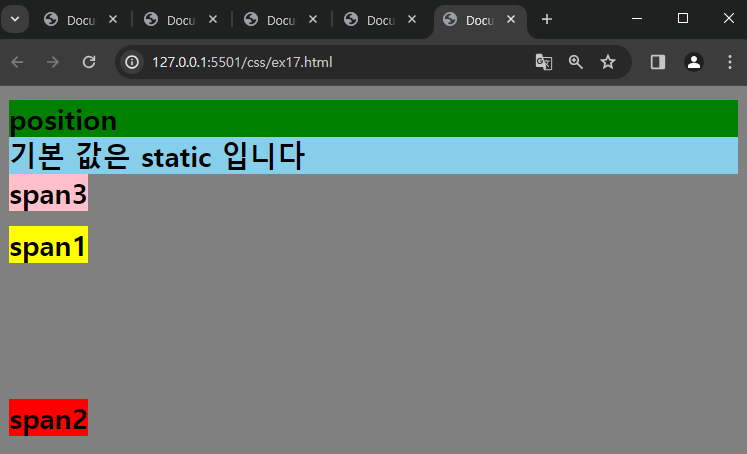
Task: Click the green 'position' heading
Action: click(x=373, y=119)
